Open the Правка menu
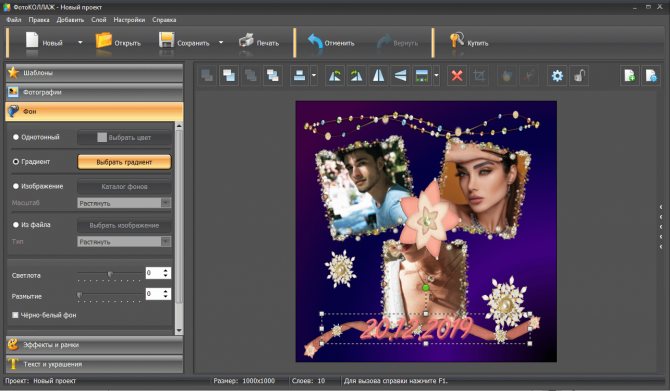670x391 pixels. [39, 20]
